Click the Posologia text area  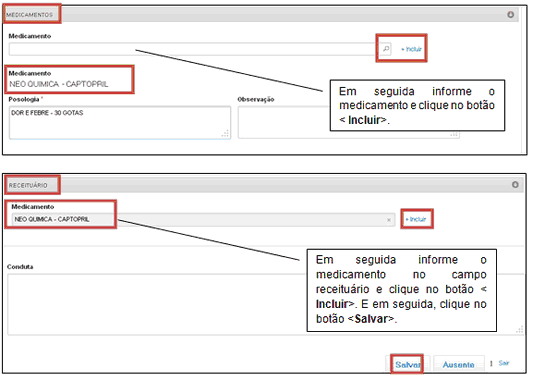(120, 122)
